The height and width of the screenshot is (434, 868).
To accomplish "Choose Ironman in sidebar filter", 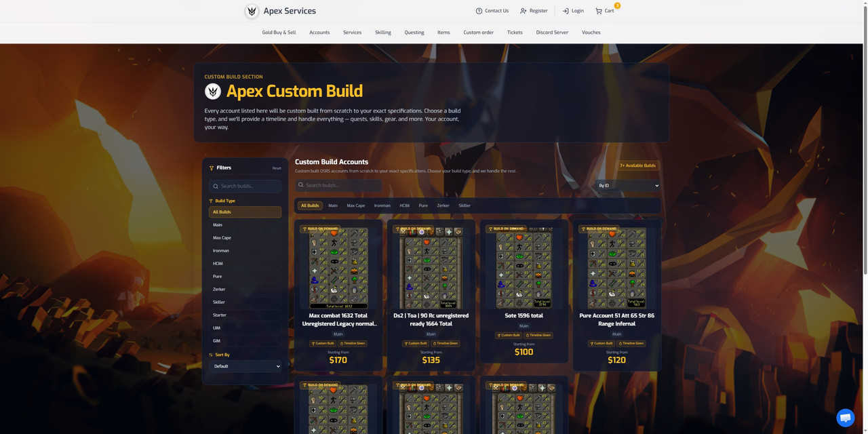I will [x=245, y=251].
